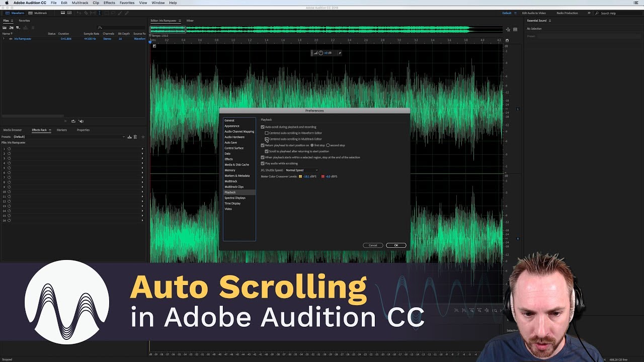Show Spectral Pitch Display toolbar icon
Screen dimensions: 644x362
click(x=69, y=13)
